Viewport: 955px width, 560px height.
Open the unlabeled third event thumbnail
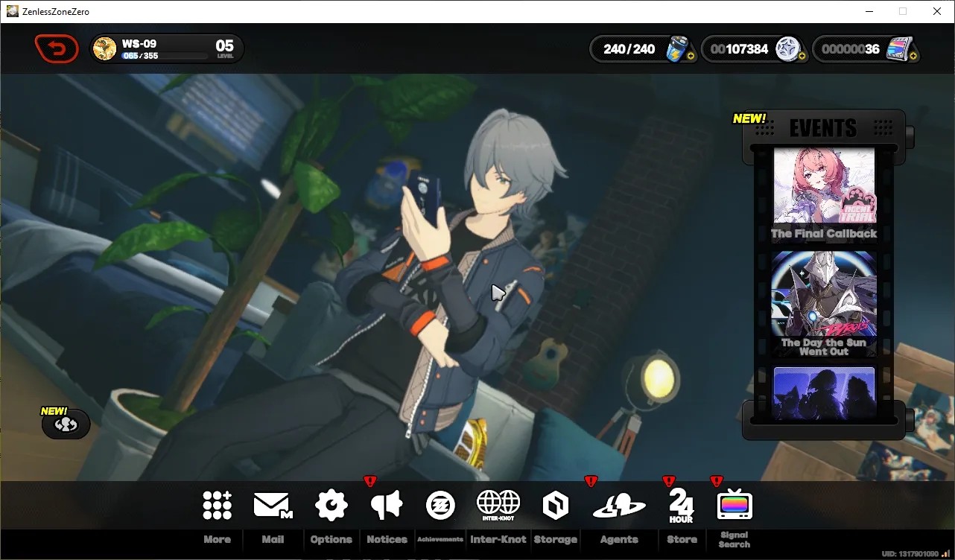tap(824, 392)
